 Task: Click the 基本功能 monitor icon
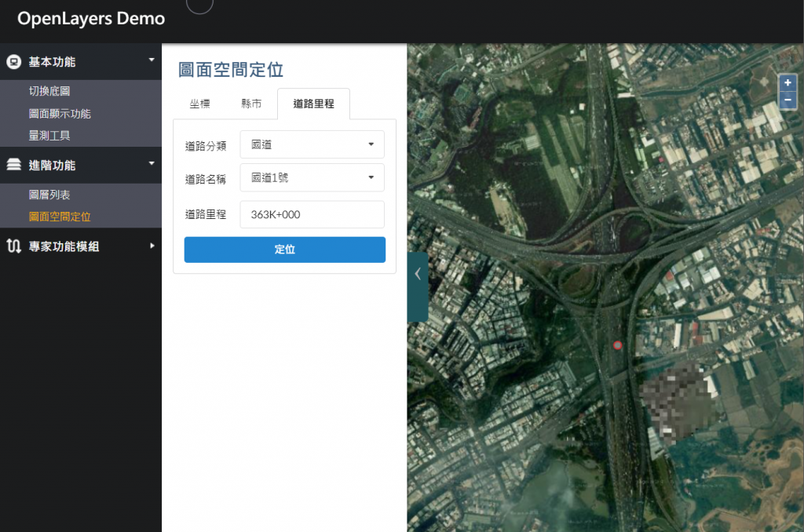tap(14, 62)
